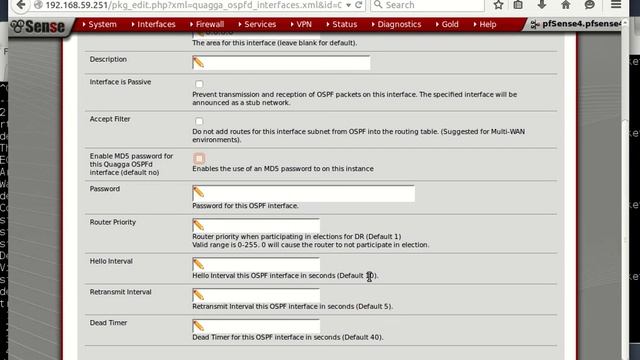Click the 'Description' field label
The width and height of the screenshot is (640, 360).
point(108,59)
